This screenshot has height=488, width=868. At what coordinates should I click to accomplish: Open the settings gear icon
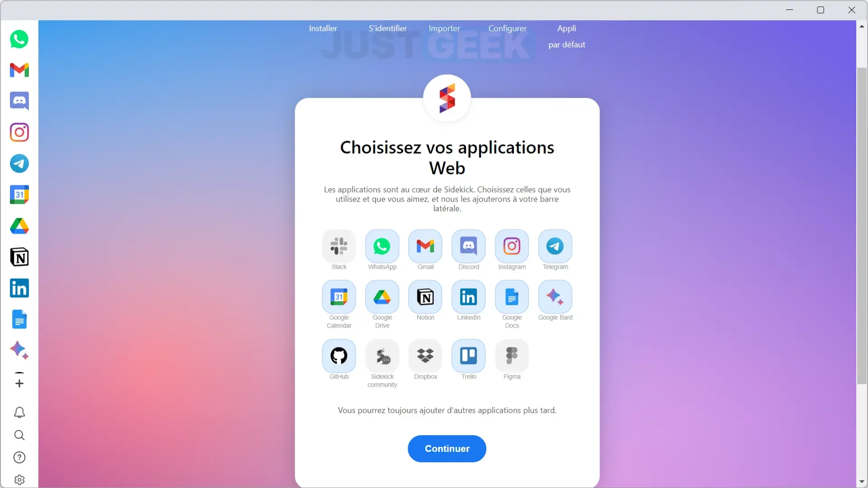19,479
